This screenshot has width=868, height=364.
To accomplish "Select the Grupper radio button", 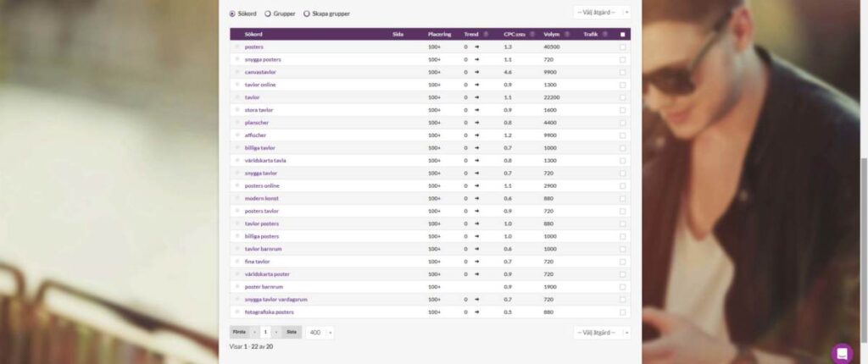I will click(x=268, y=14).
